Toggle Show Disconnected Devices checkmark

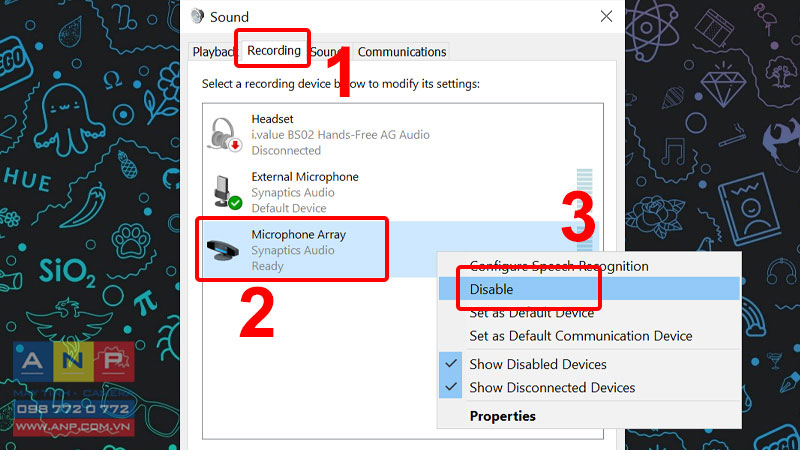coord(451,387)
